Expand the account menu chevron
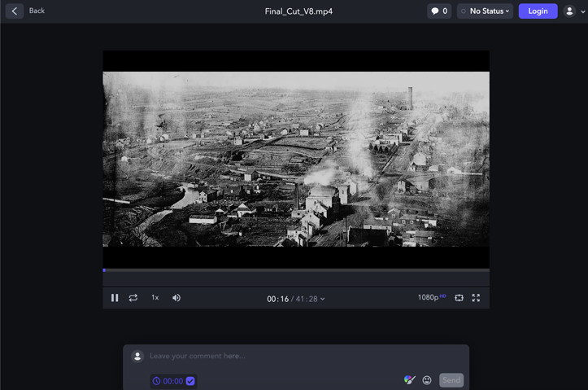This screenshot has width=588, height=390. (583, 11)
